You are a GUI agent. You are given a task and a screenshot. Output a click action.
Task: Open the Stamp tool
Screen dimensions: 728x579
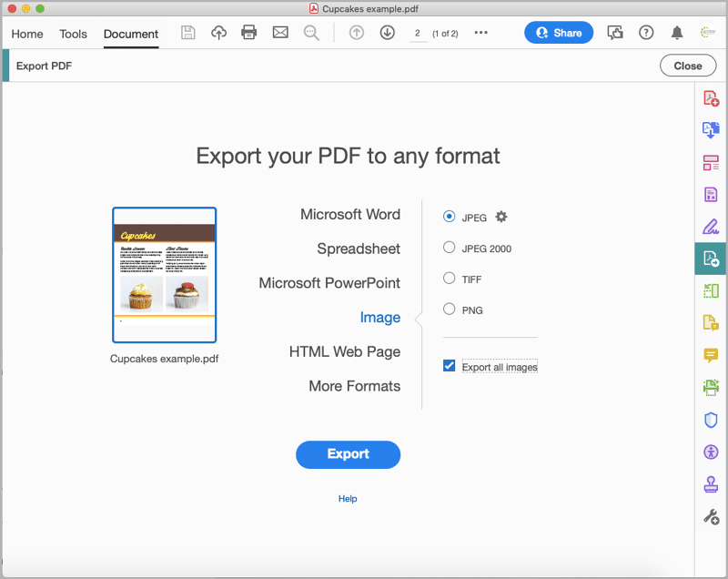click(x=711, y=484)
